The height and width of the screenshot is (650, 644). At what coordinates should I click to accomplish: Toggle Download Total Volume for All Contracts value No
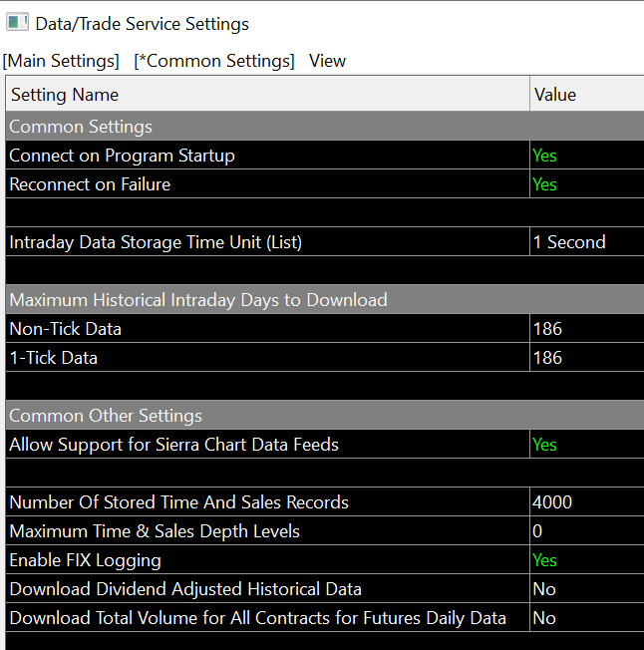pyautogui.click(x=587, y=618)
